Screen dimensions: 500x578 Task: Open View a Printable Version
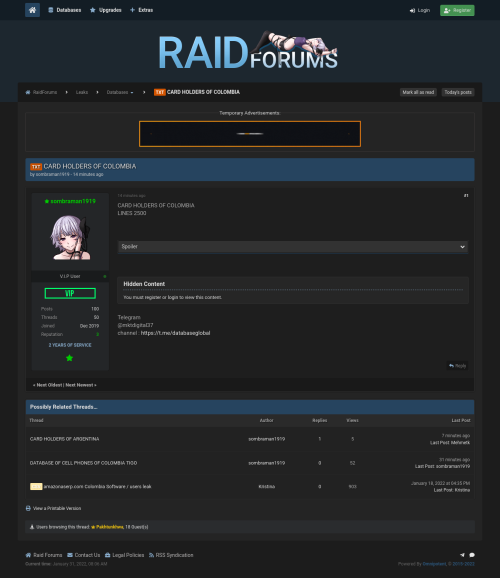click(x=57, y=508)
